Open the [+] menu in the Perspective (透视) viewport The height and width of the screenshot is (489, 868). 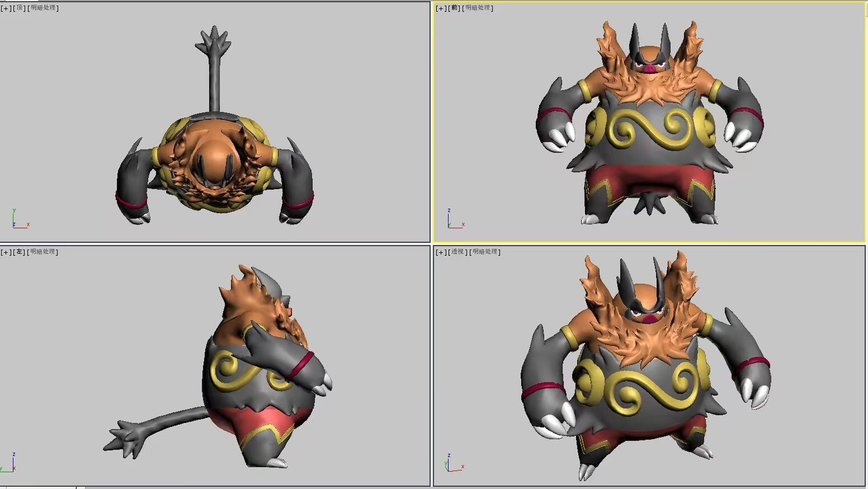coord(441,252)
